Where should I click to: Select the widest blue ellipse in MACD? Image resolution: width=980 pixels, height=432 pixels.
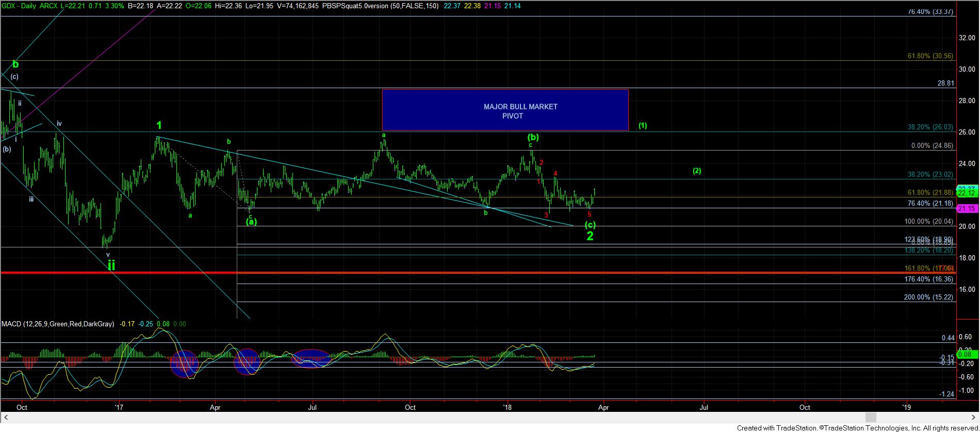(x=311, y=358)
